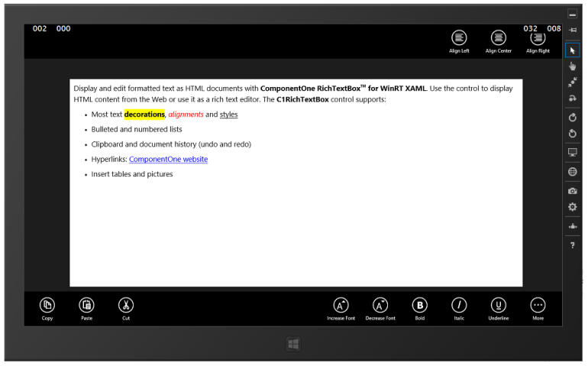
Task: Toggle Italic formatting
Action: [459, 305]
